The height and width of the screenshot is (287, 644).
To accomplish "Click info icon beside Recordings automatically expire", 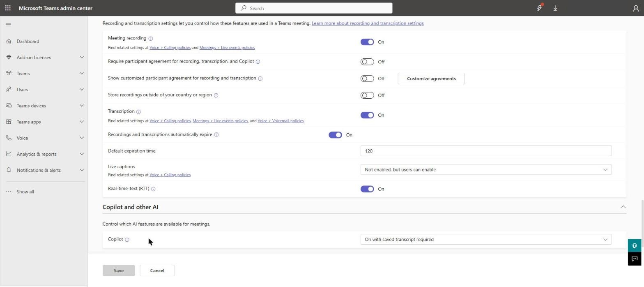I will click(x=216, y=135).
